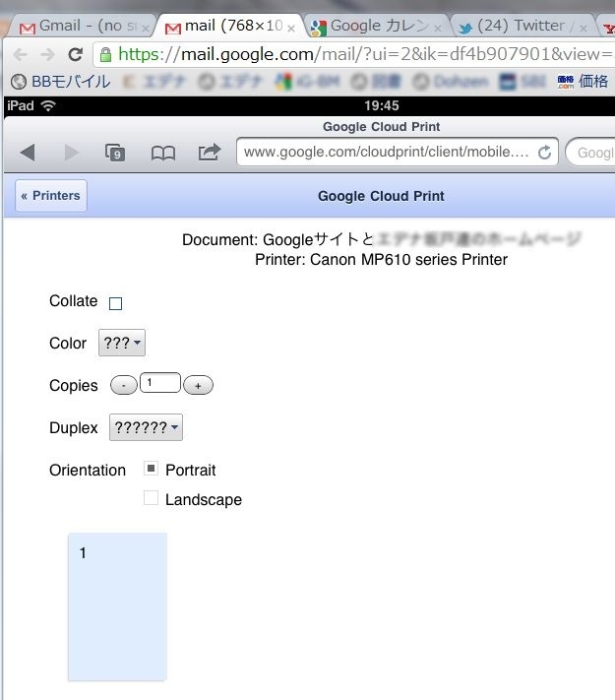Increase copies with plus button

[198, 385]
